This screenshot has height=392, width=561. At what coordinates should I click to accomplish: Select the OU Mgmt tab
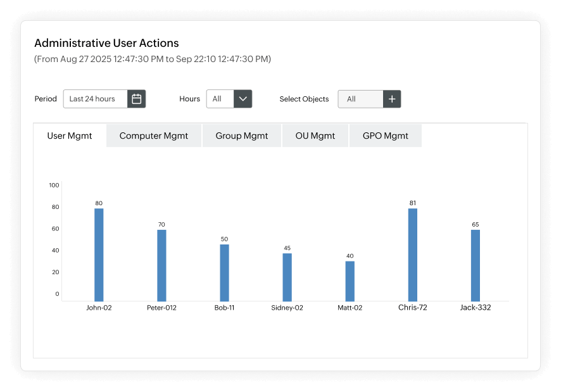click(315, 136)
